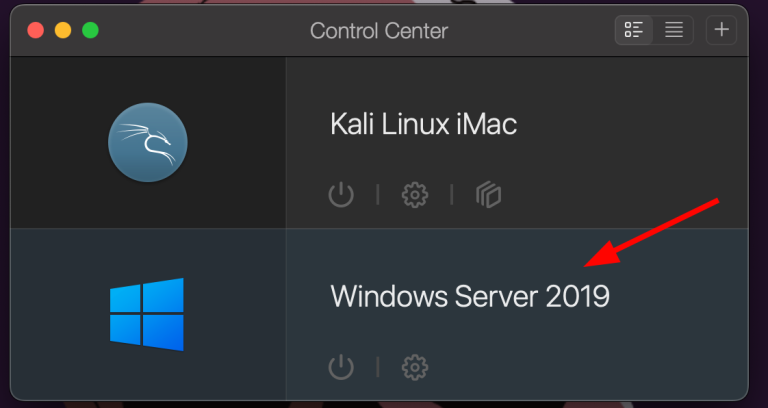Click the red arrow annotation
The image size is (768, 408).
coord(651,233)
